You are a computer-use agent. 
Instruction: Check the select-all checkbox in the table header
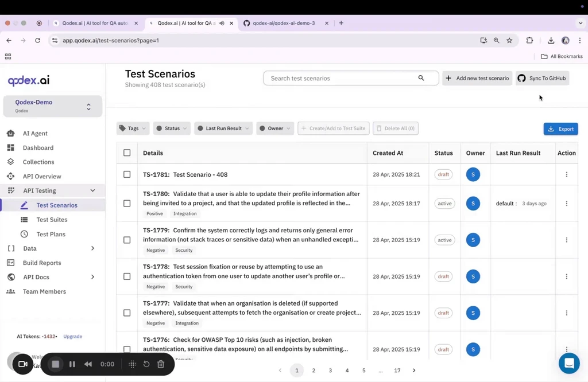click(127, 153)
